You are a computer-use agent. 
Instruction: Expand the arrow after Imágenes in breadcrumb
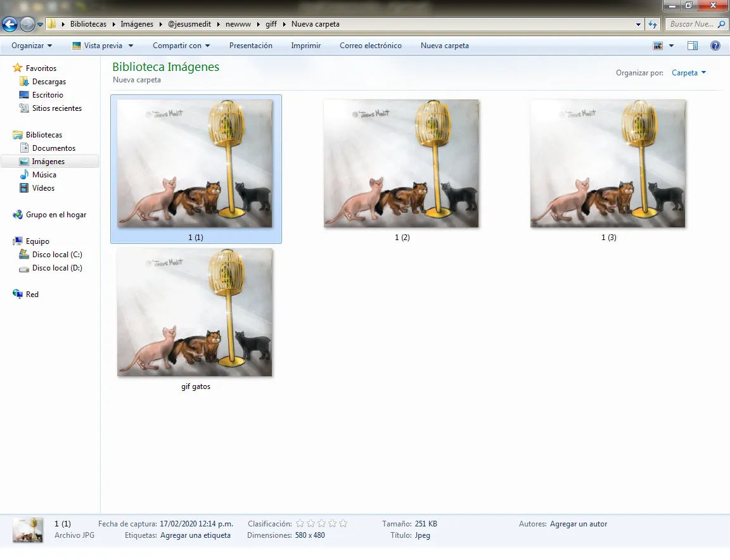[160, 24]
